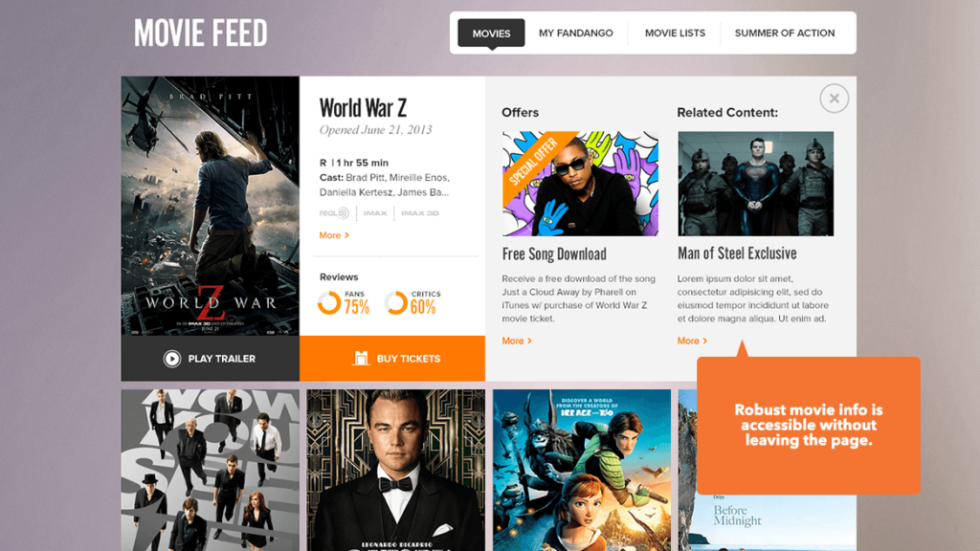
Task: Click the IMAX format logo
Action: point(375,213)
